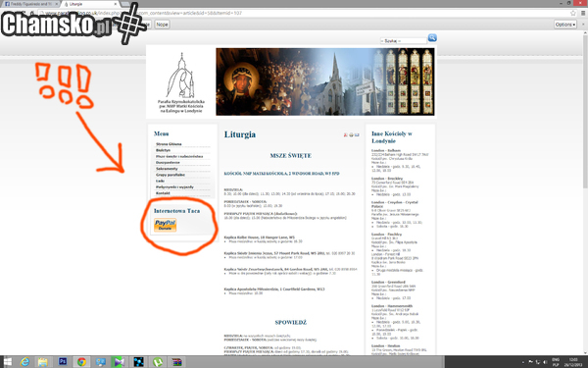The height and width of the screenshot is (368, 588).
Task: Open the PDF icon beside Liturgia heading
Action: [x=345, y=134]
